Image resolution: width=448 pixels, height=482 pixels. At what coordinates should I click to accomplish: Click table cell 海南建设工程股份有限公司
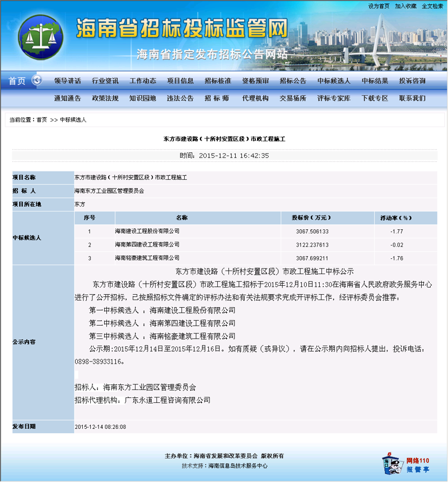(x=147, y=231)
